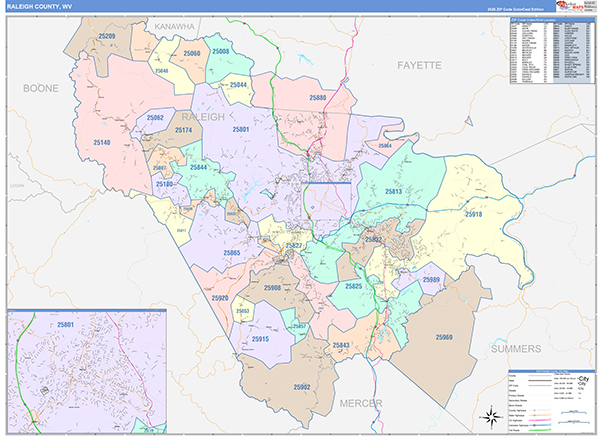Select ZIP code 25832 label
The height and width of the screenshot is (436, 600).
coord(373,240)
